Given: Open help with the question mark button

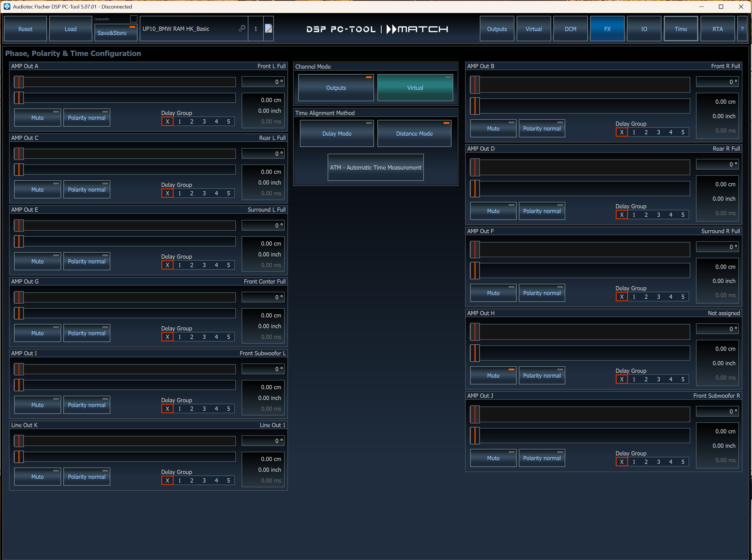Looking at the screenshot, I should click(x=742, y=29).
